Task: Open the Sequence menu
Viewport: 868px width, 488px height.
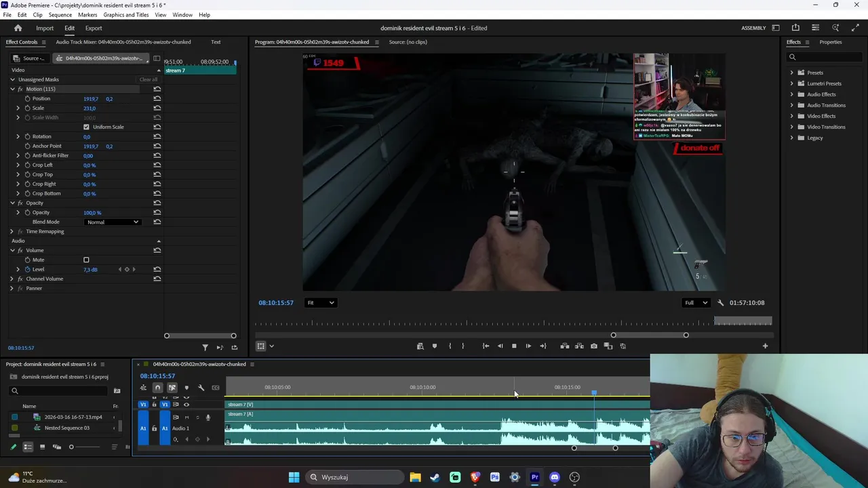Action: click(60, 15)
